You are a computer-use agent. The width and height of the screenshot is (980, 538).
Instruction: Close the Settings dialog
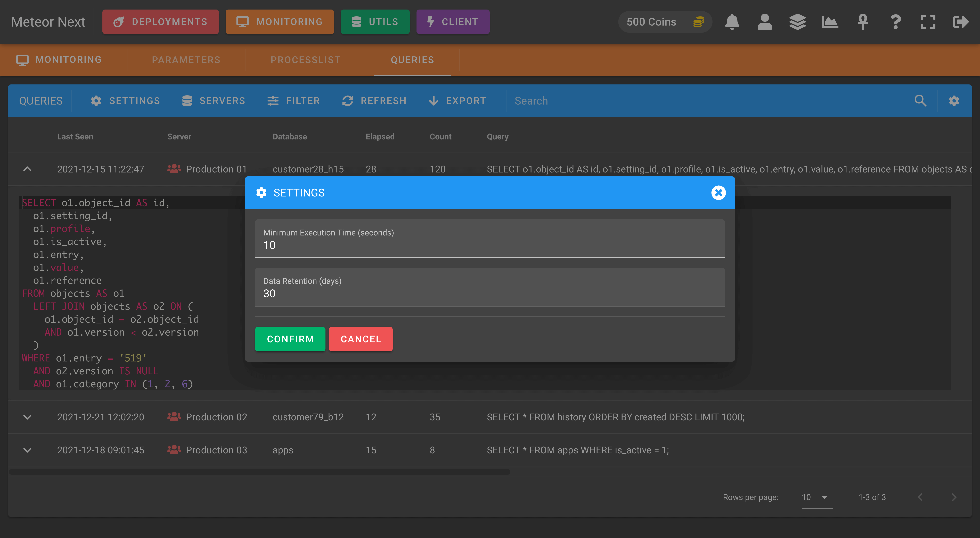click(x=718, y=193)
